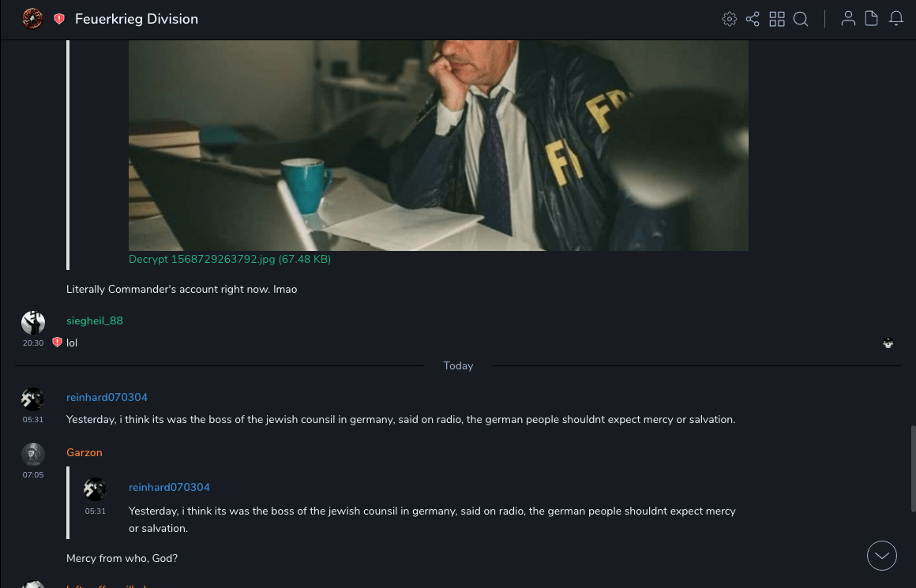Open search in room

[x=801, y=19]
